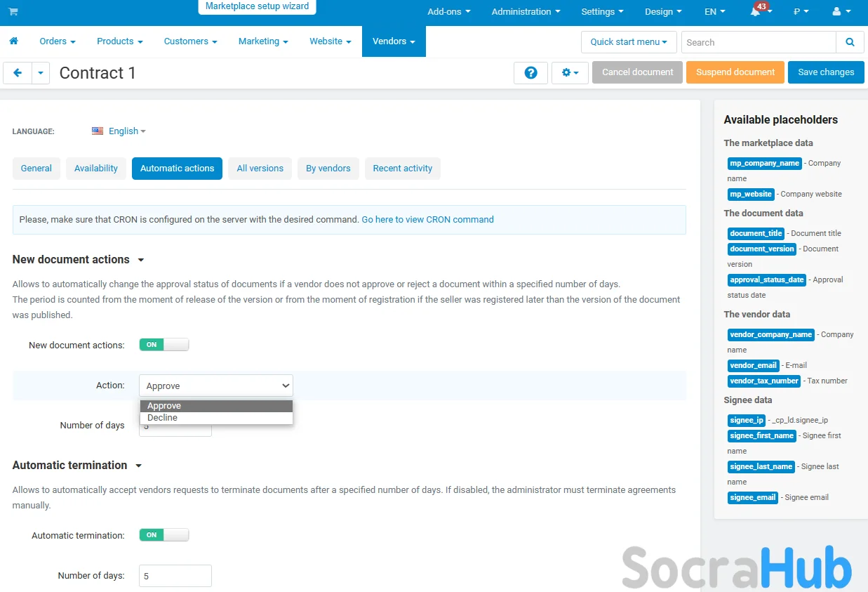868x592 pixels.
Task: Click the signee_email placeholder tag
Action: [753, 497]
